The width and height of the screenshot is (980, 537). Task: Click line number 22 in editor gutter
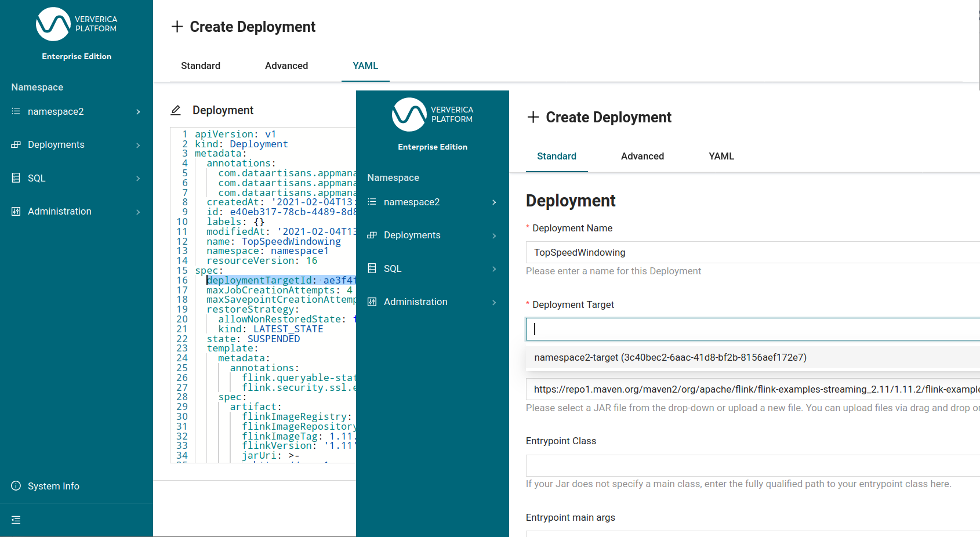coord(182,339)
